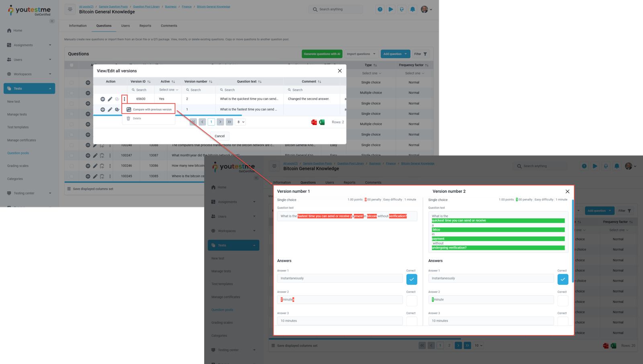Check Answer 2 Correct box under Version number 2
This screenshot has height=364, width=643.
click(563, 300)
